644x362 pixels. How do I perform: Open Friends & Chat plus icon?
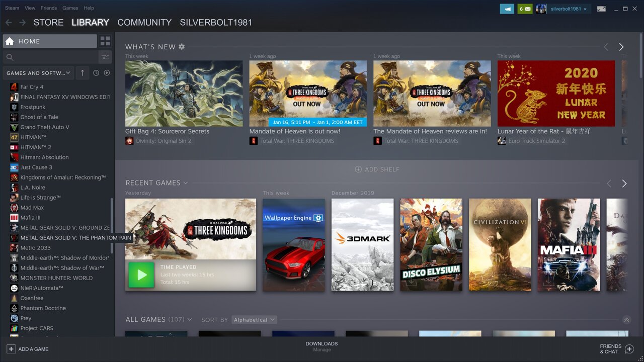pos(629,349)
